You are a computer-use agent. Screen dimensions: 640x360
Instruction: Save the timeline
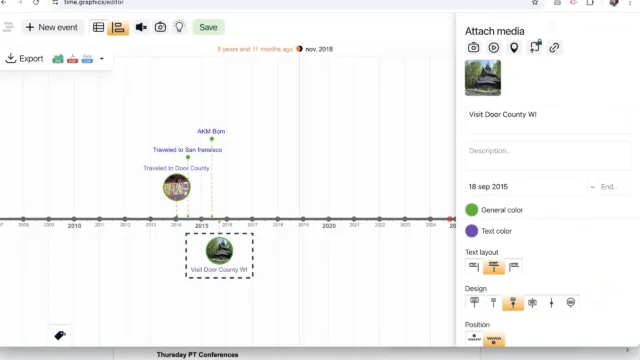click(x=208, y=27)
